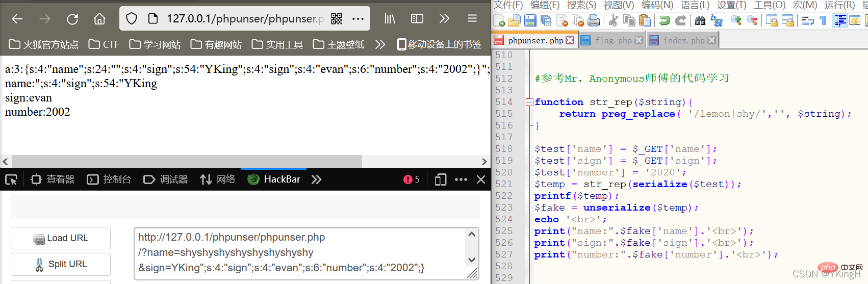The width and height of the screenshot is (868, 284).
Task: Click the Zoom In magnifier icon
Action: tap(736, 20)
